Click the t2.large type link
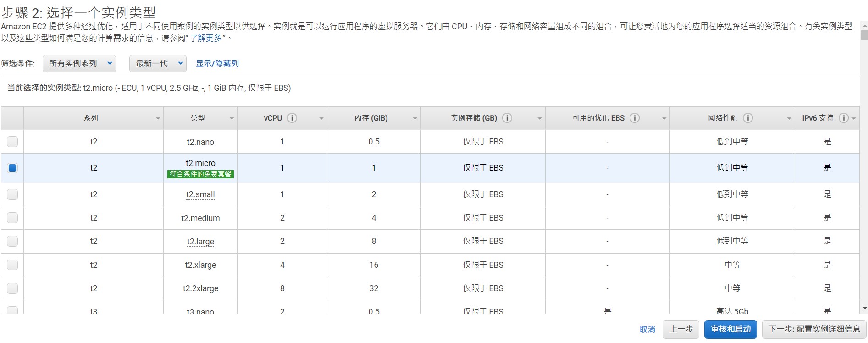Screen dimensions: 868x343 tap(200, 242)
